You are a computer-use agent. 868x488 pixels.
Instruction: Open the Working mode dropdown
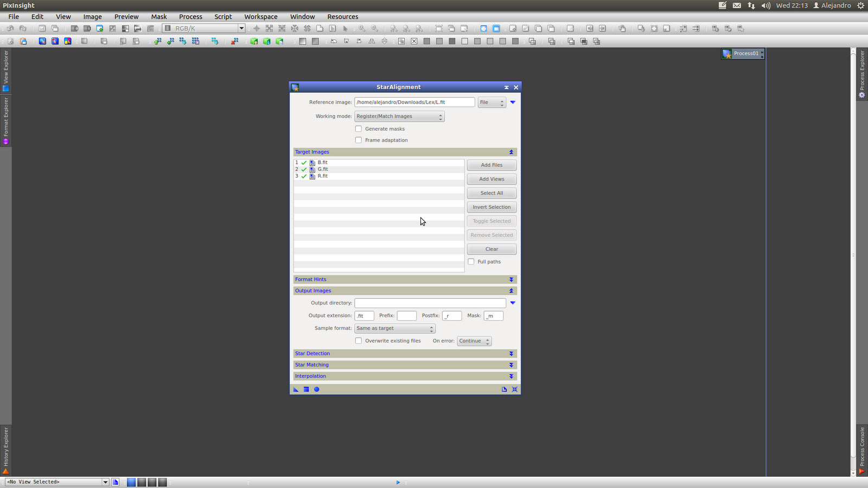[x=399, y=117]
